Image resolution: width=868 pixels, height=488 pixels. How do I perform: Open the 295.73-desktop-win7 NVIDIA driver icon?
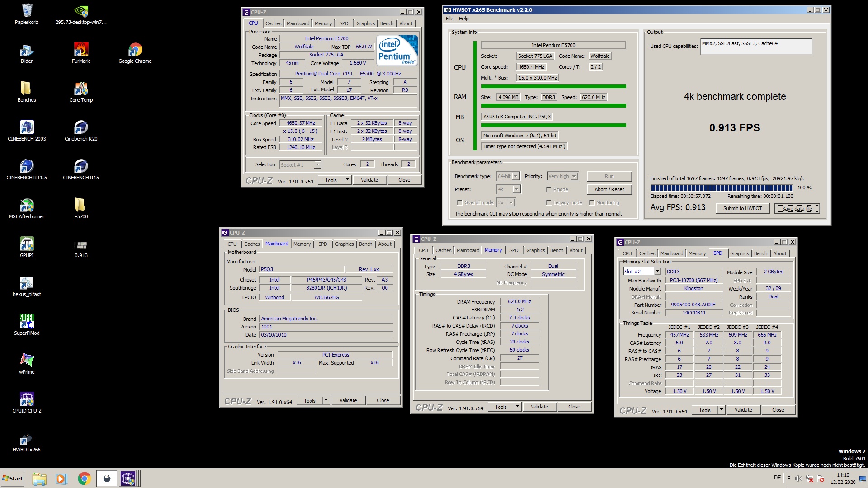point(81,14)
